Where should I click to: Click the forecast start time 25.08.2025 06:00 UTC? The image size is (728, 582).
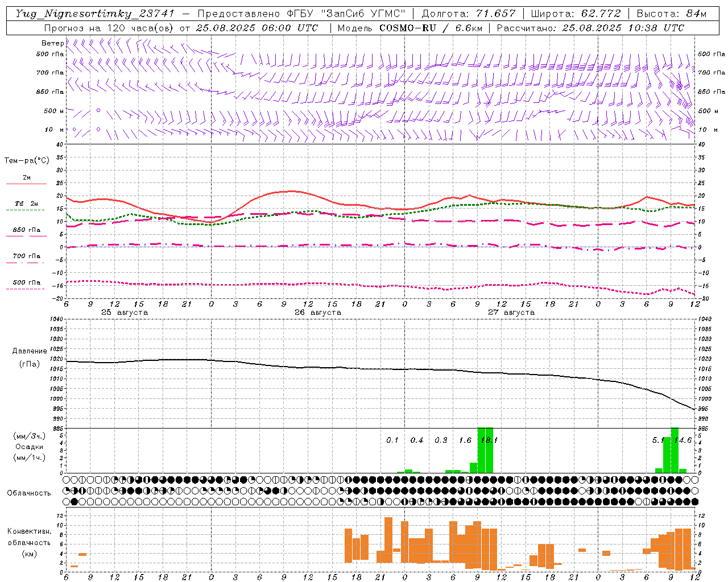coord(257,28)
